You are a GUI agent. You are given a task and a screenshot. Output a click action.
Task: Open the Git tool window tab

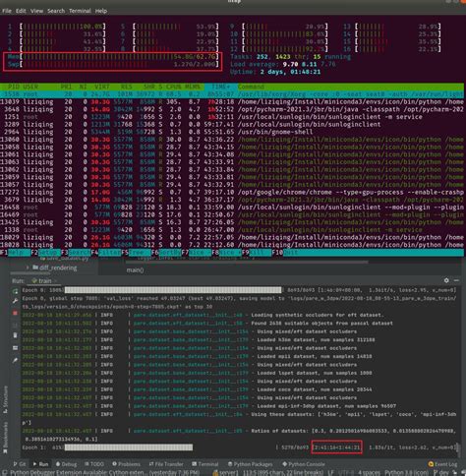(x=20, y=464)
